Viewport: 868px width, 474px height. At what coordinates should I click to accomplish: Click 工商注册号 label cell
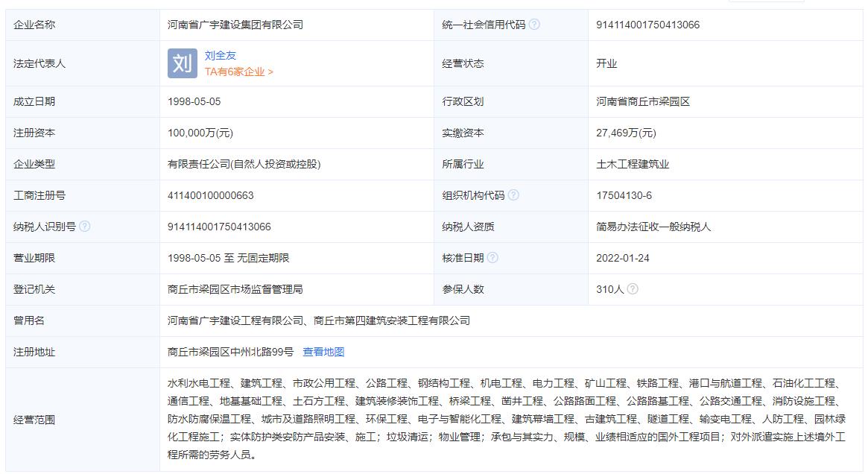[83, 195]
